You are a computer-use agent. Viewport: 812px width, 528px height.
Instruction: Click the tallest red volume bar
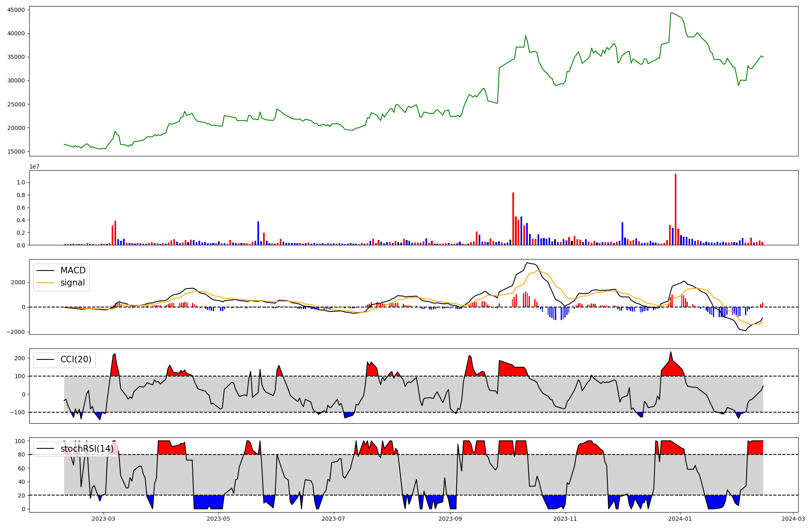(675, 209)
